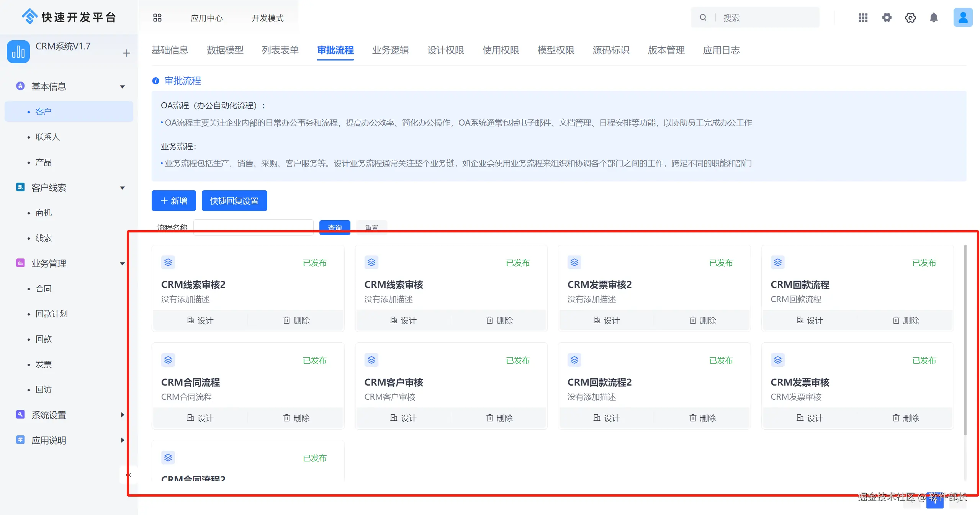Collapse the 基本信息 sidebar group
This screenshot has height=515, width=980.
[x=122, y=87]
